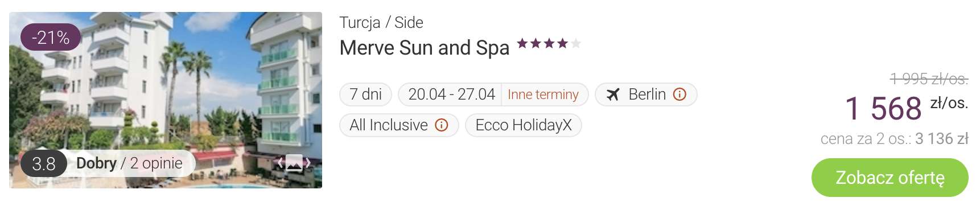Open the Dobry / 2 opinie reviews
Image resolution: width=980 pixels, height=214 pixels.
(129, 163)
